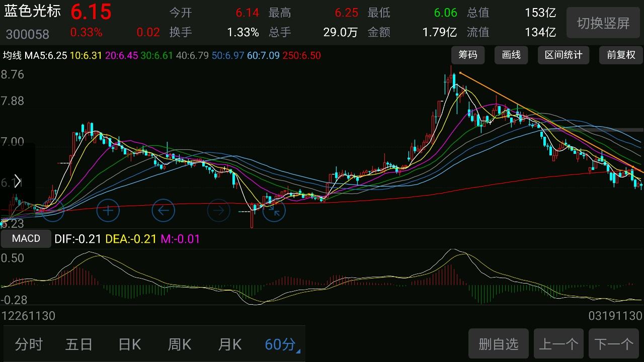Tap 切换竖屏 to switch to portrait
644x362 pixels.
tap(603, 23)
